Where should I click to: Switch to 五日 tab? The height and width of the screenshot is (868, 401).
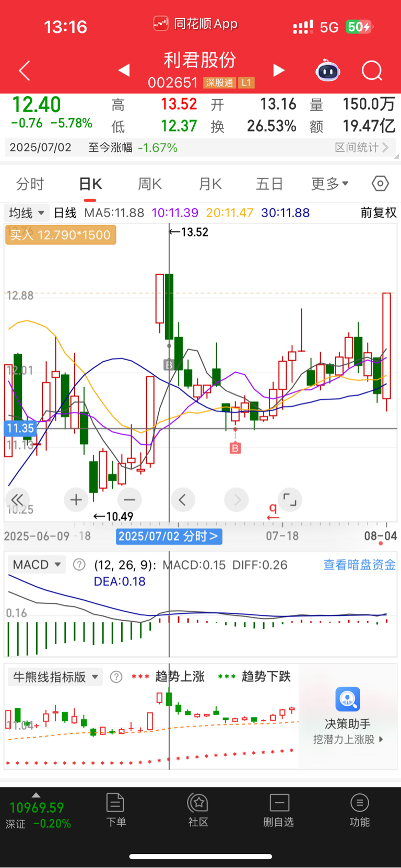tap(269, 184)
